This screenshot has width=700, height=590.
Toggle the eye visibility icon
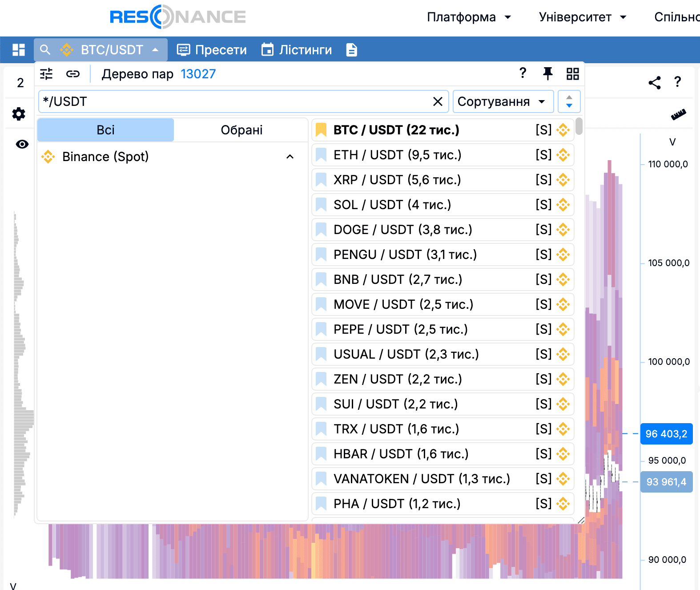pyautogui.click(x=22, y=144)
